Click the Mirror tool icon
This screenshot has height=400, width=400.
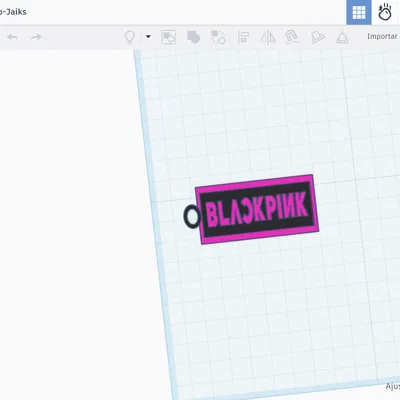pyautogui.click(x=268, y=37)
